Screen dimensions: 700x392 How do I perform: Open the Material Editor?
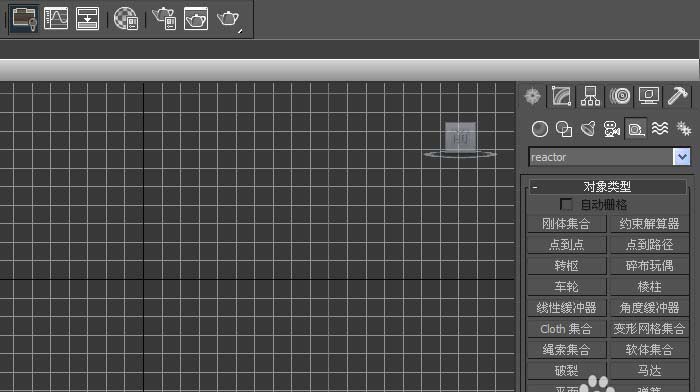pyautogui.click(x=126, y=19)
